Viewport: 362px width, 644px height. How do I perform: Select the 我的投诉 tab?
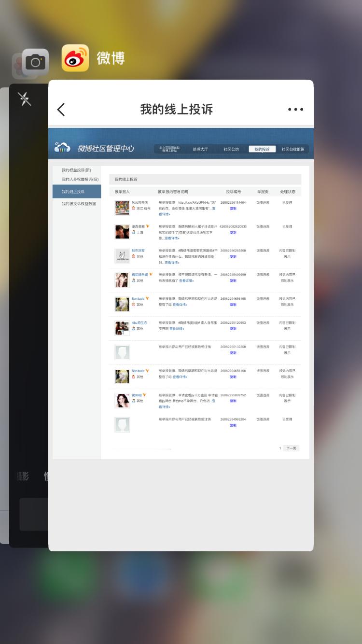pos(262,149)
